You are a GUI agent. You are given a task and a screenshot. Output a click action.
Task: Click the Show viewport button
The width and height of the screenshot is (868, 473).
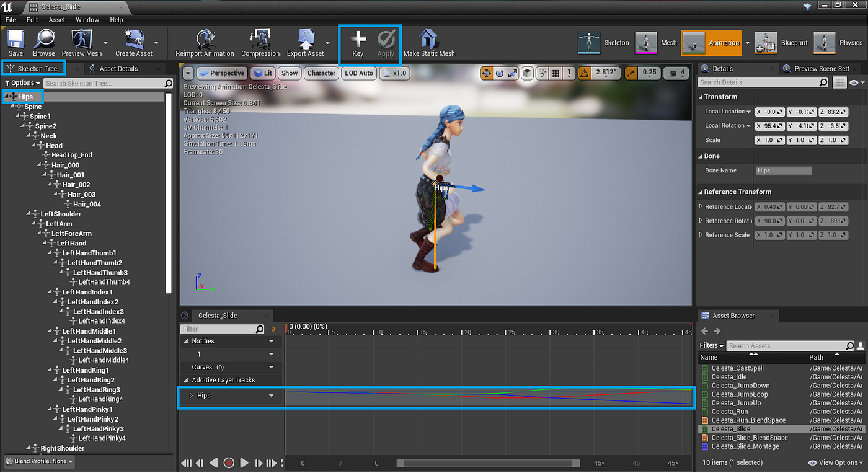(x=290, y=73)
